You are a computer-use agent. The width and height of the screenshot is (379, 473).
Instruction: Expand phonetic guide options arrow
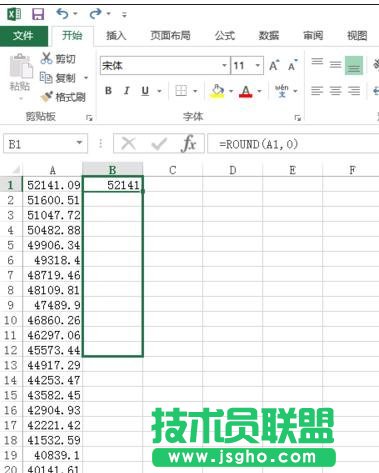tap(295, 91)
